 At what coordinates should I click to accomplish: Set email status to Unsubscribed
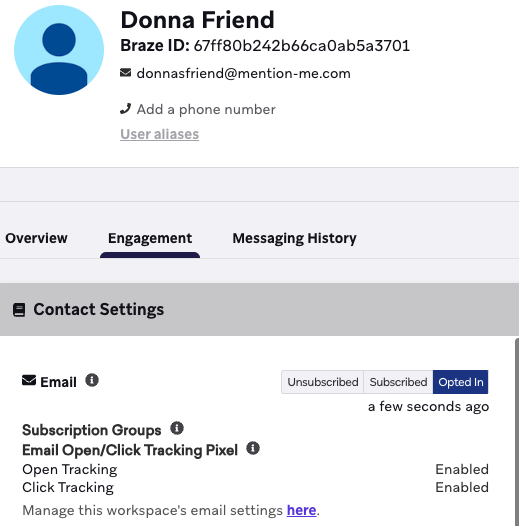click(323, 382)
